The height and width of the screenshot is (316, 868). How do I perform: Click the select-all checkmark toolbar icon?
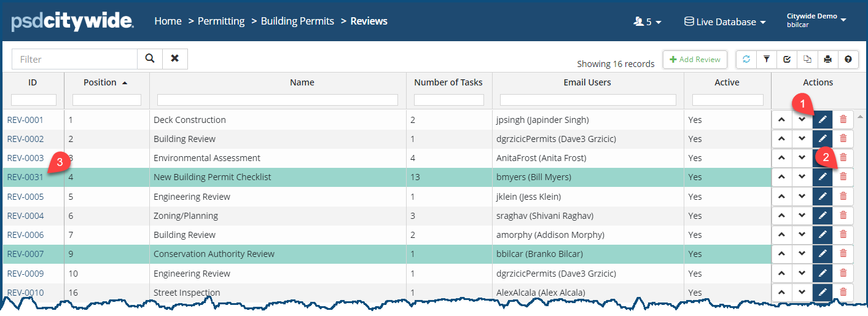787,59
